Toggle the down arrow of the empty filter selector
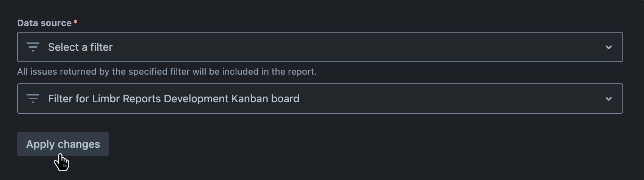Screen dimensions: 644x180 pos(608,47)
